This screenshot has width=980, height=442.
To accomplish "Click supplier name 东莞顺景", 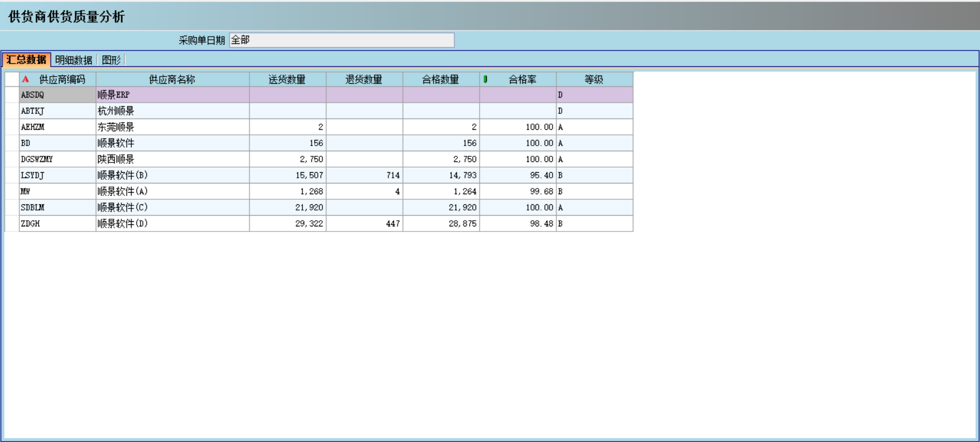I will tap(172, 127).
